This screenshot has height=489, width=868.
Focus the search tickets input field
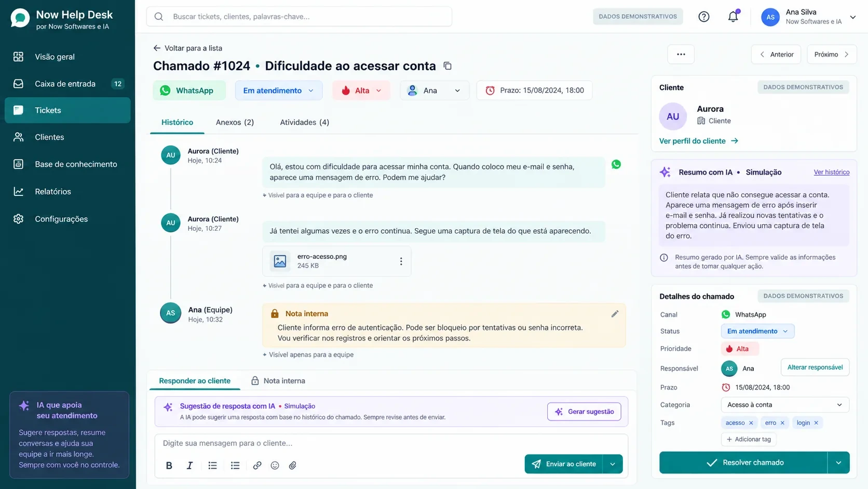click(x=299, y=17)
